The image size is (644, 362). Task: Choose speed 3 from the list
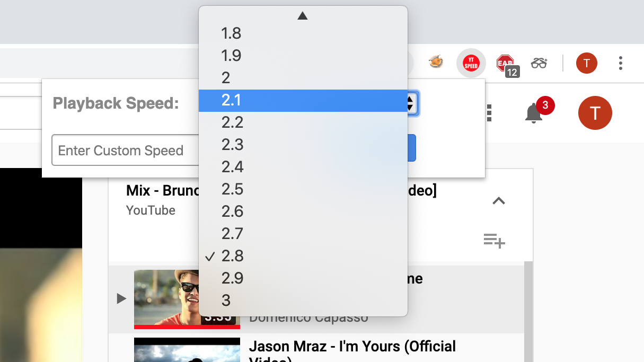pyautogui.click(x=226, y=301)
